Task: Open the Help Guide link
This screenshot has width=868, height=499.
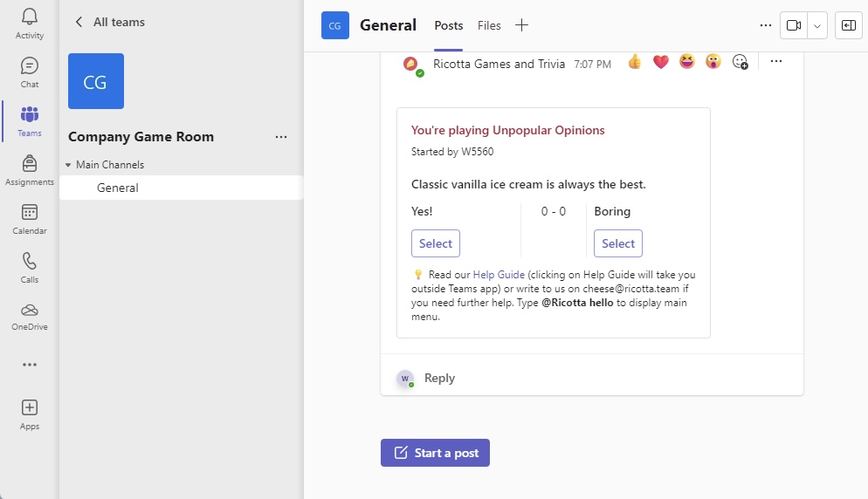Action: pos(499,275)
